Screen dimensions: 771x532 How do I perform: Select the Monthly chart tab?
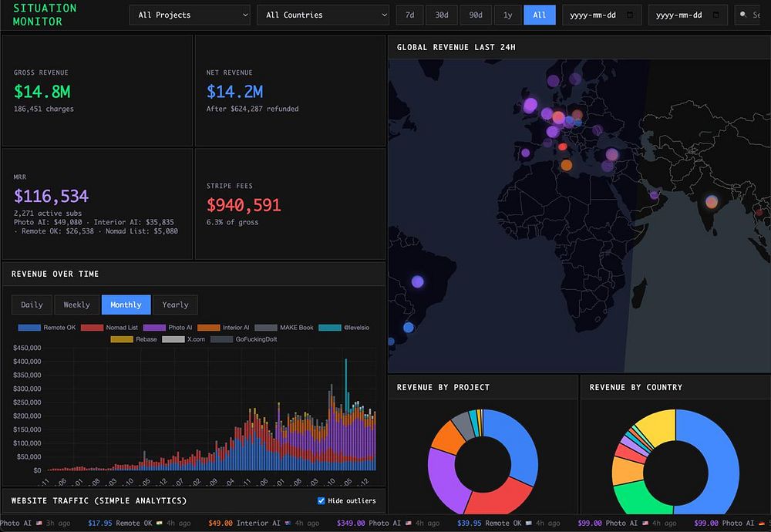coord(126,305)
